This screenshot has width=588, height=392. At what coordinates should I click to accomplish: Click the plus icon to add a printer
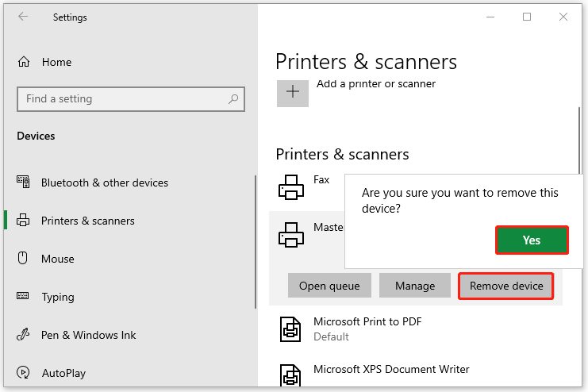tap(293, 93)
